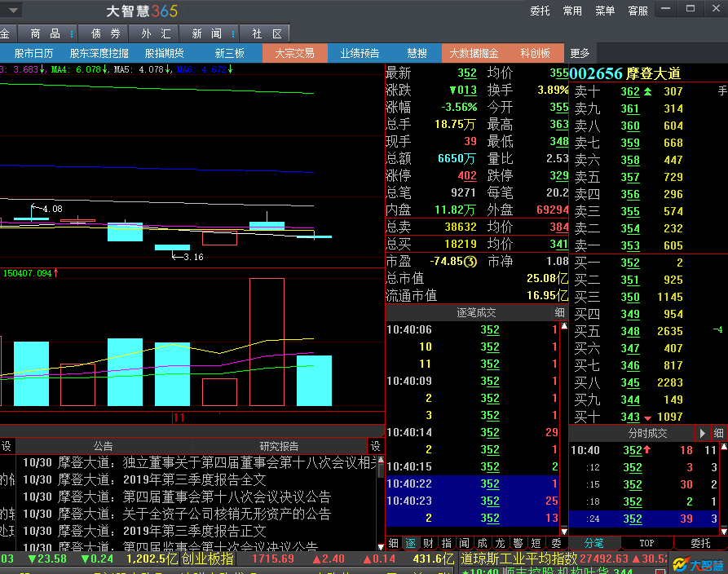This screenshot has height=574, width=728.
Task: Click the 卖一 353 price
Action: pos(630,245)
